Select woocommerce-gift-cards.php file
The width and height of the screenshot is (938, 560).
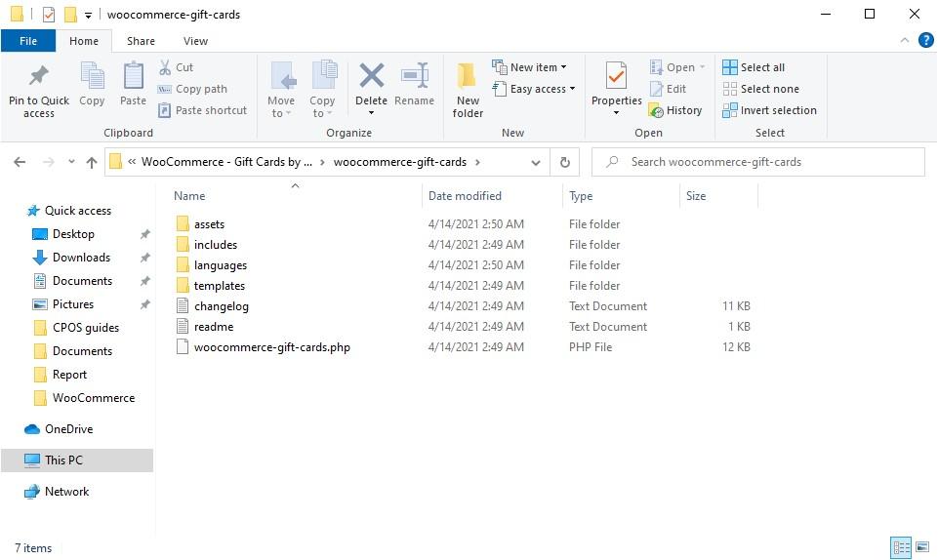coord(271,347)
